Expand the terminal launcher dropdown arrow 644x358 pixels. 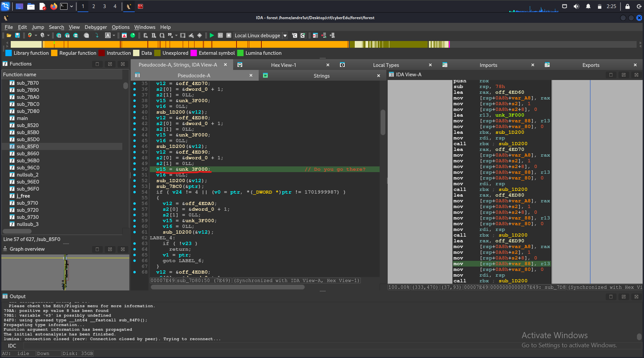coord(72,6)
